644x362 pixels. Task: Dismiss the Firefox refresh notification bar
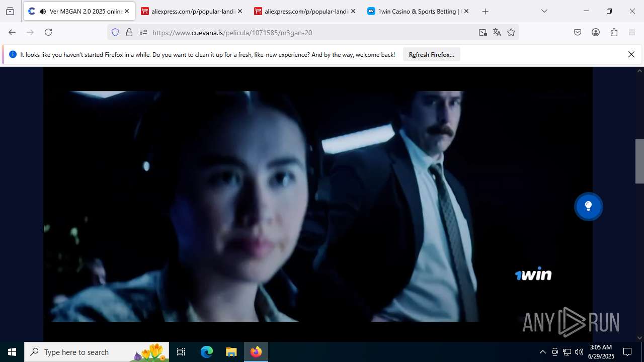click(x=631, y=54)
